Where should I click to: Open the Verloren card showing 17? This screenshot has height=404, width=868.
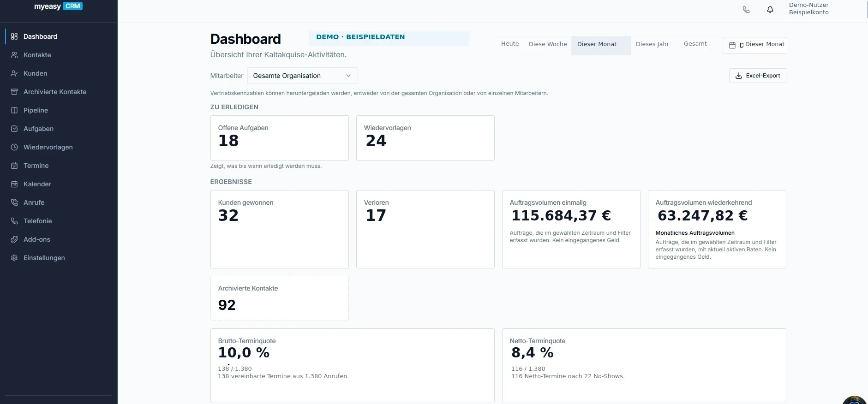(x=425, y=229)
